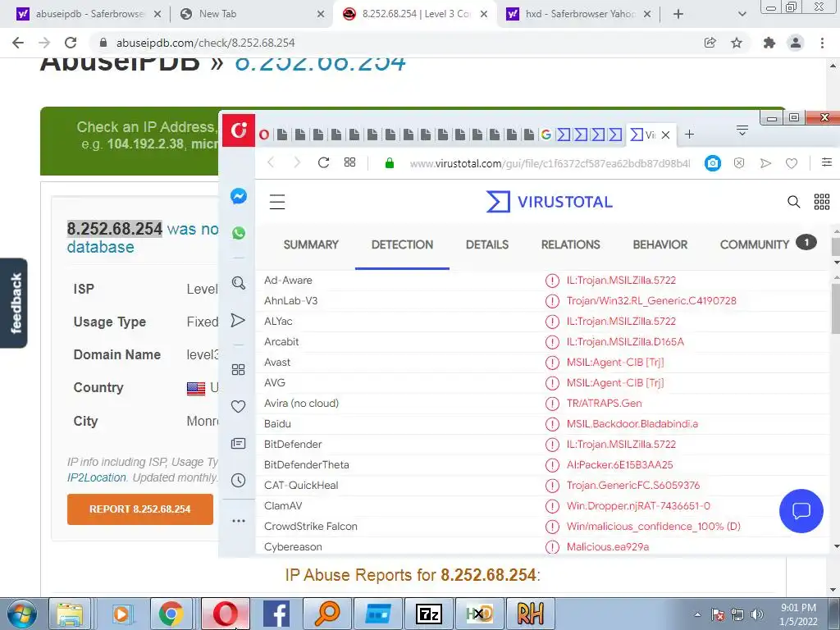Open Resource Hacker RH taskbar icon
Viewport: 840px width, 630px height.
pyautogui.click(x=531, y=614)
